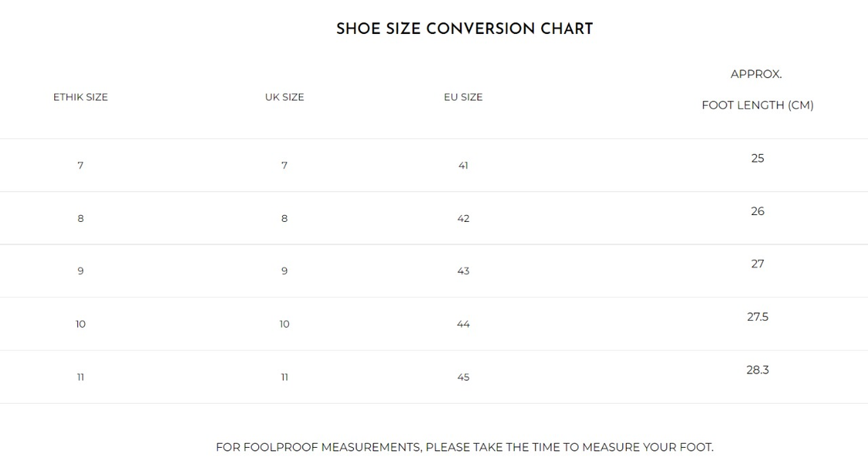
Task: Select EU size 41 cell
Action: pyautogui.click(x=463, y=165)
